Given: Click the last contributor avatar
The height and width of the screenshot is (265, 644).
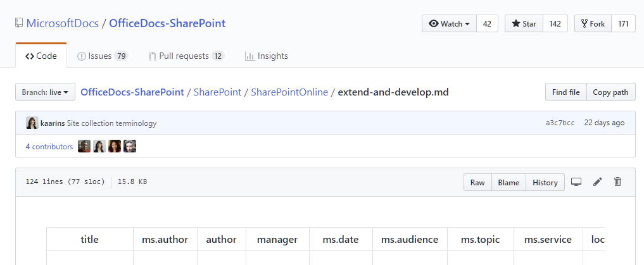Looking at the screenshot, I should [130, 146].
